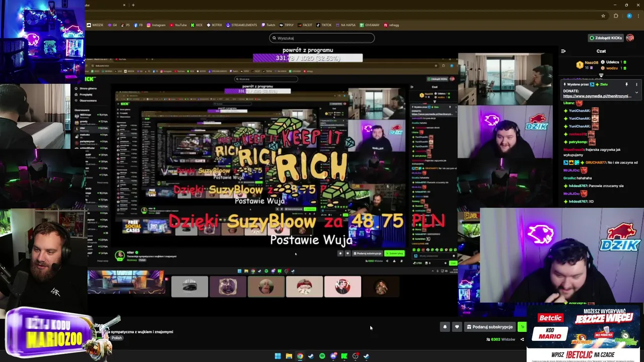644x362 pixels.
Task: Open the pinned message options menu
Action: click(x=636, y=84)
